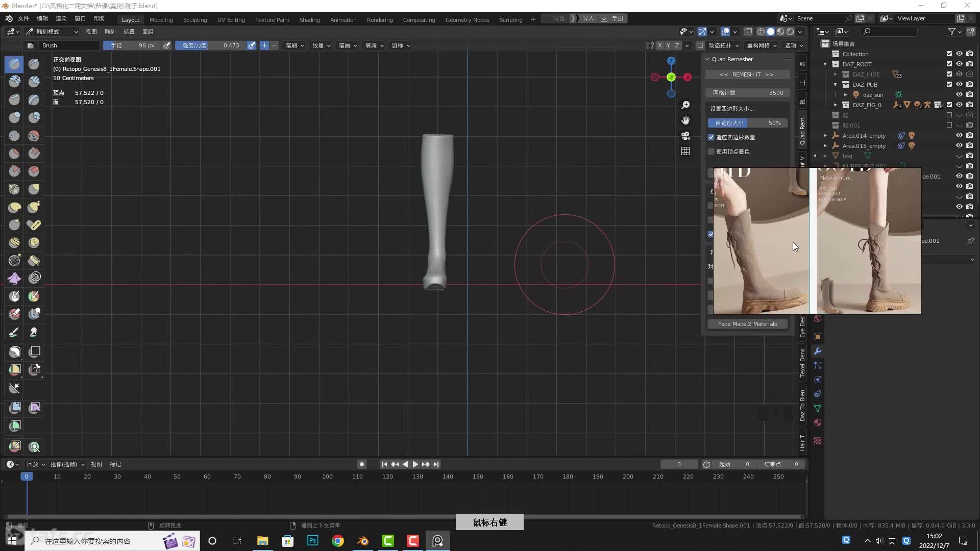The width and height of the screenshot is (980, 551).
Task: Open Photoshop from the Windows taskbar
Action: [313, 541]
